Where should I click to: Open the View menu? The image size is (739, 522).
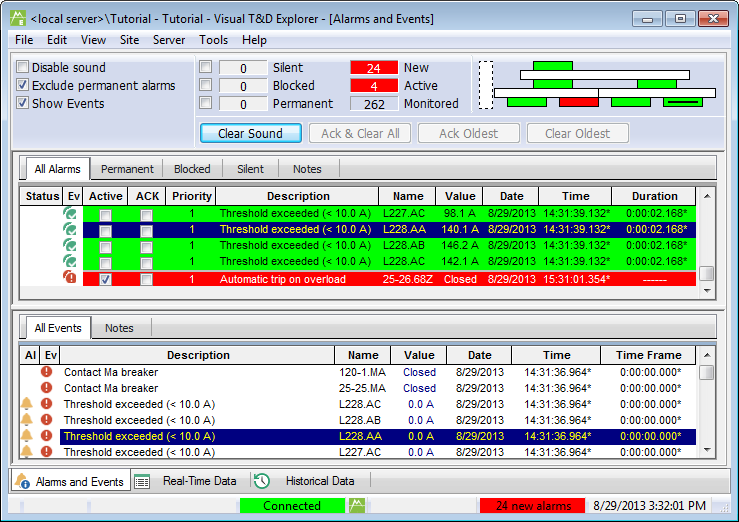point(93,40)
